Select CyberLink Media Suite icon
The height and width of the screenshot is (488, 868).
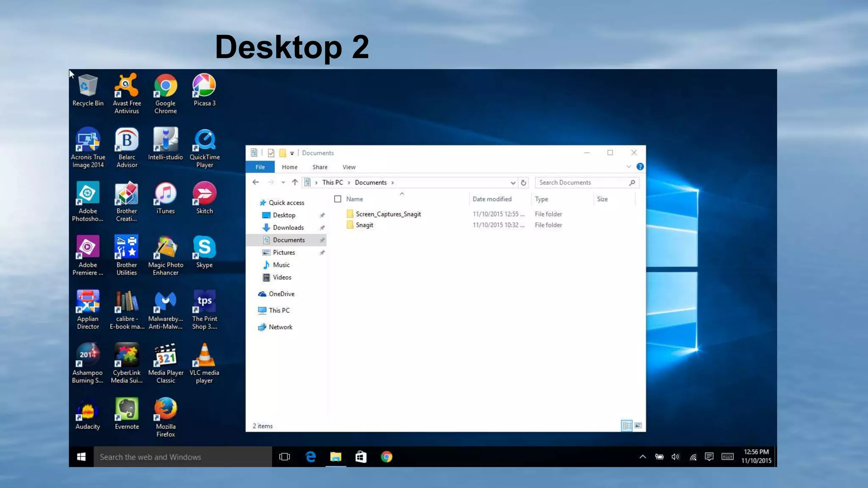[x=127, y=363]
